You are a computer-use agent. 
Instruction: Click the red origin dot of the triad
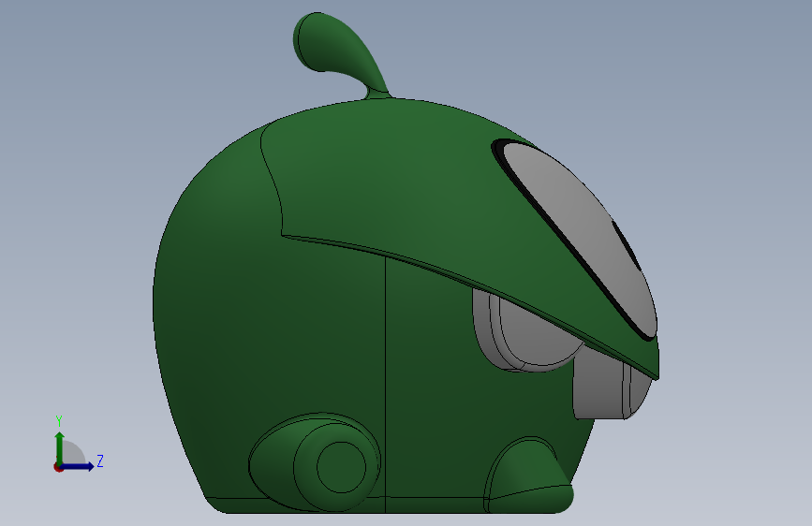point(58,467)
